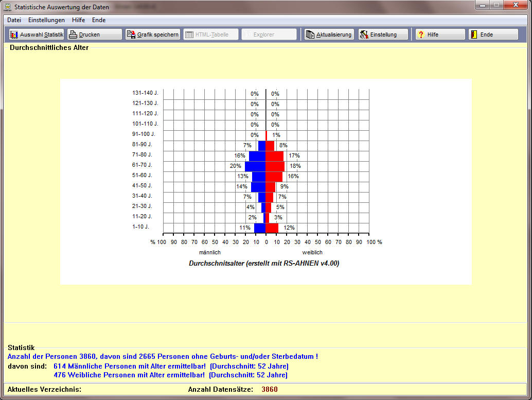Viewport: 532px width, 400px height.
Task: Open Einstellung via its tools icon
Action: click(364, 34)
